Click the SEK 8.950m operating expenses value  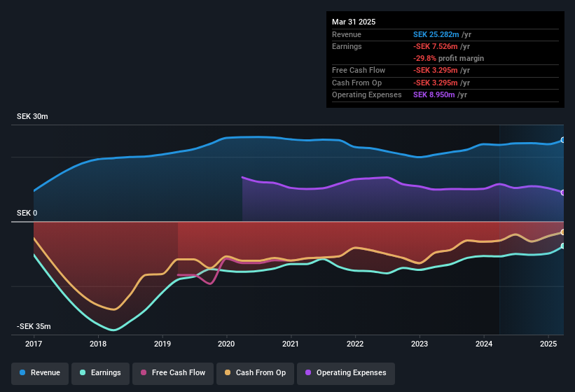[434, 95]
